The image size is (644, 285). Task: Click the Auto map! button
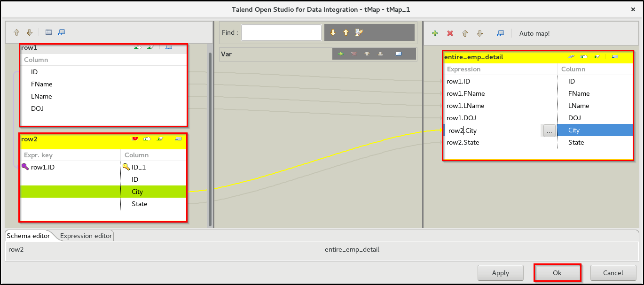point(534,33)
